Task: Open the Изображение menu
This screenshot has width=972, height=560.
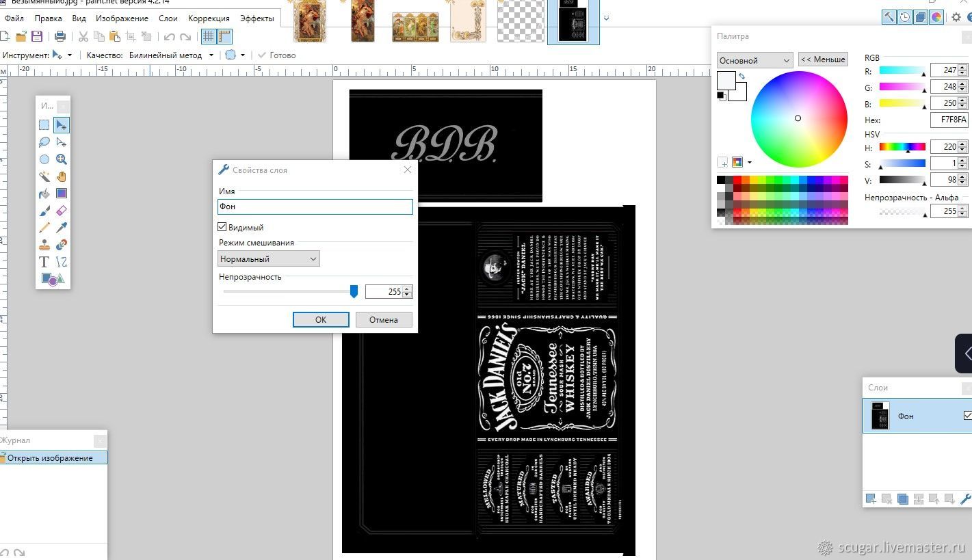Action: (122, 18)
